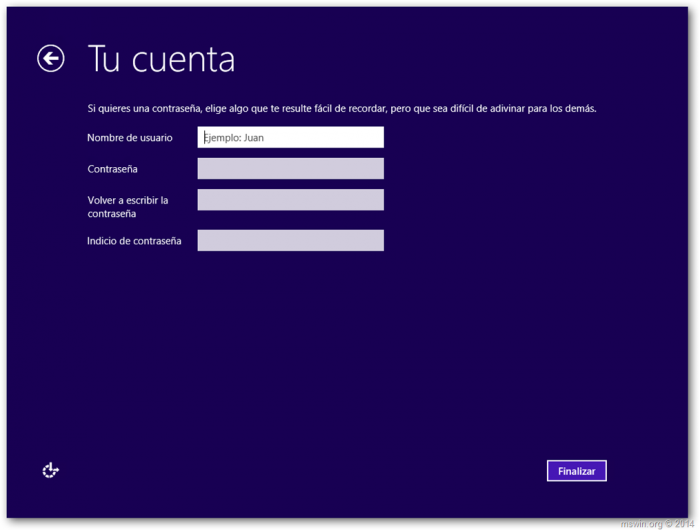Select the Volver a escribir la contraseña field
700x530 pixels.
[291, 200]
